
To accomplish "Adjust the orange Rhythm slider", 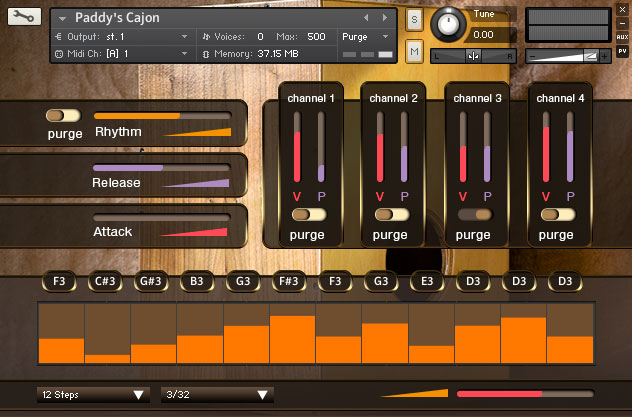I will pos(162,116).
